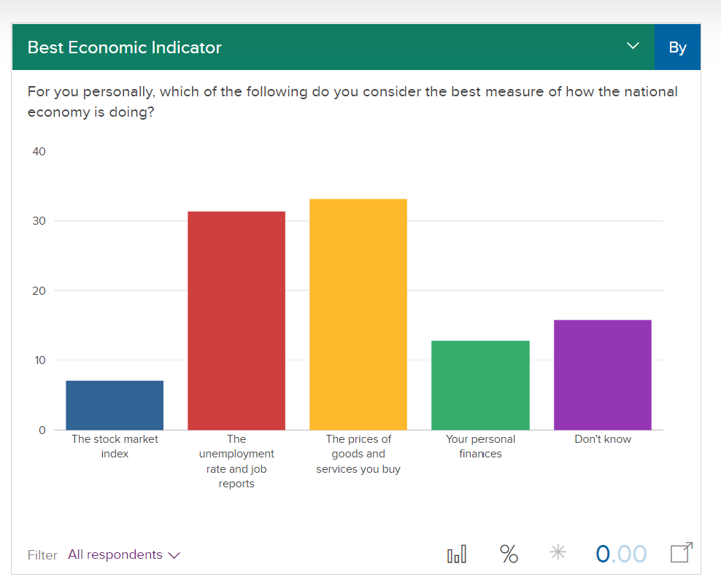Click 'The stock market index' axis label
Viewport: 721px width, 588px height.
pyautogui.click(x=115, y=446)
